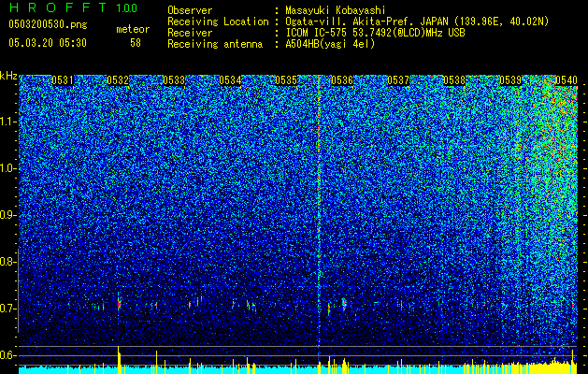The image size is (588, 374).
Task: Click the 0535 time marker
Action: 286,80
